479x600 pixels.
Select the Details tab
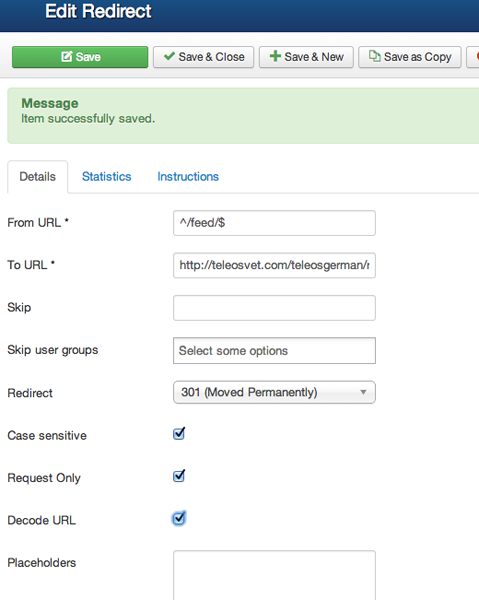[x=37, y=177]
